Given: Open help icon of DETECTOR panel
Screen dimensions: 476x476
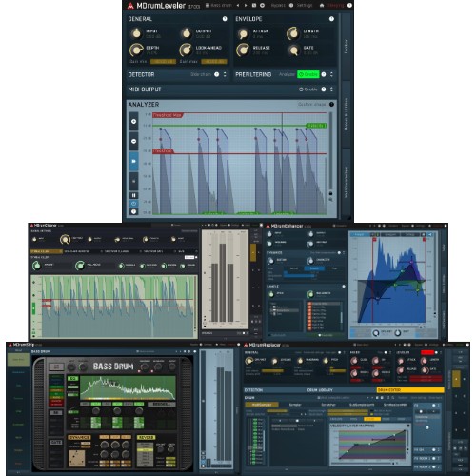Looking at the screenshot, I should pos(216,74).
